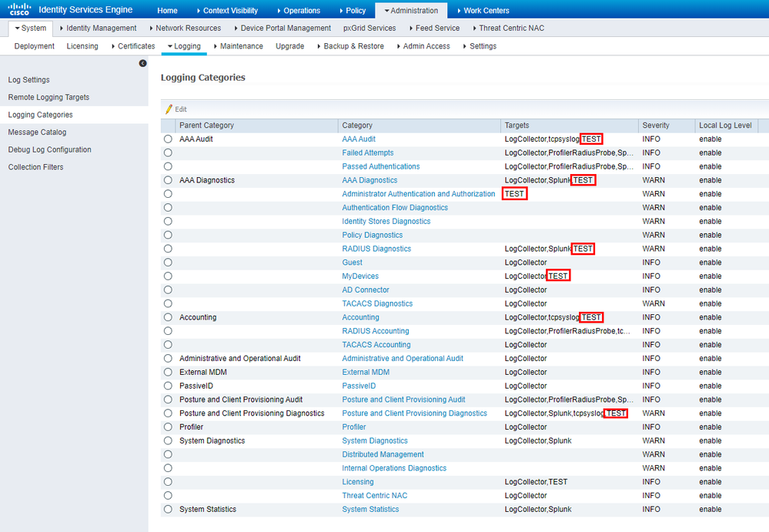
Task: Open the Threat Centric NAC category link
Action: [375, 497]
